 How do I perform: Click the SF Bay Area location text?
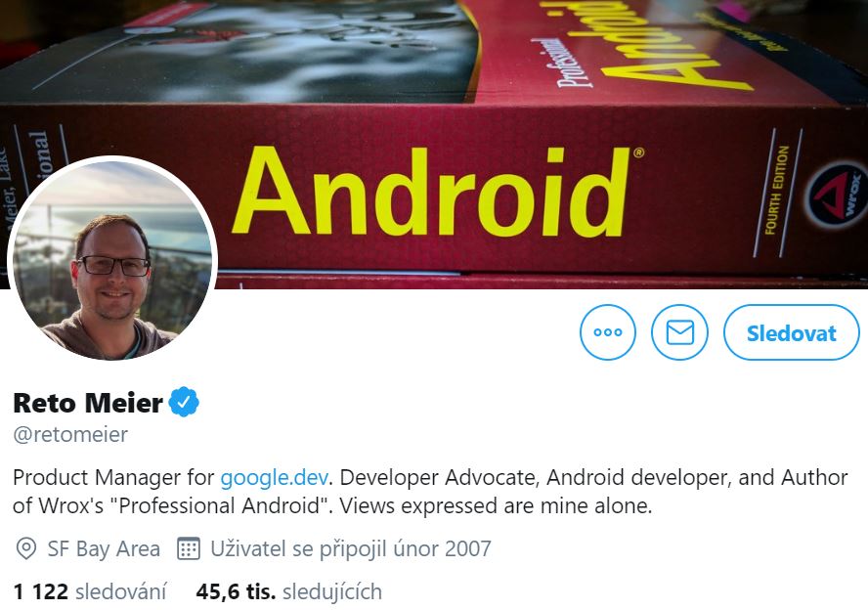[104, 548]
